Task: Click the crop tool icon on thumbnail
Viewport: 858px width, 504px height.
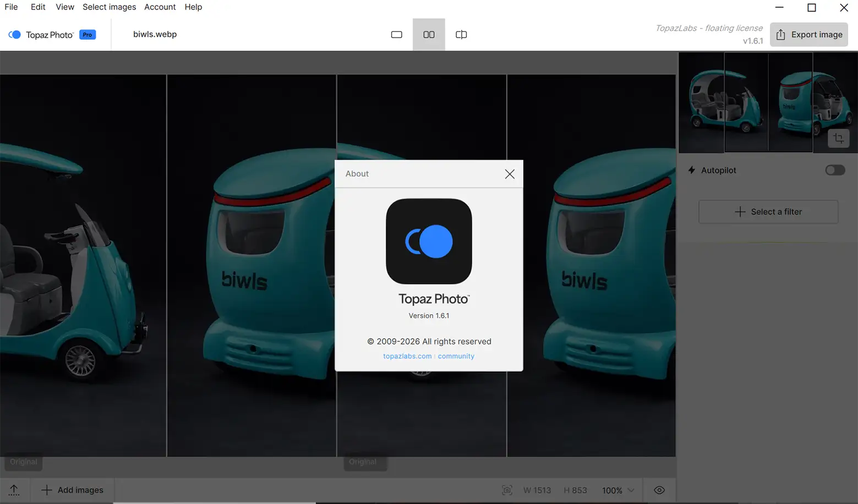Action: [839, 139]
